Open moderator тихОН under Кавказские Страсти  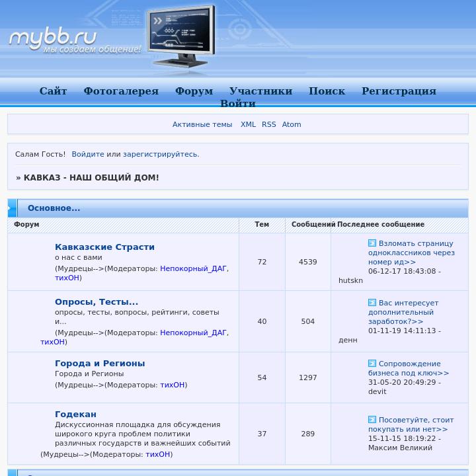[x=67, y=278]
